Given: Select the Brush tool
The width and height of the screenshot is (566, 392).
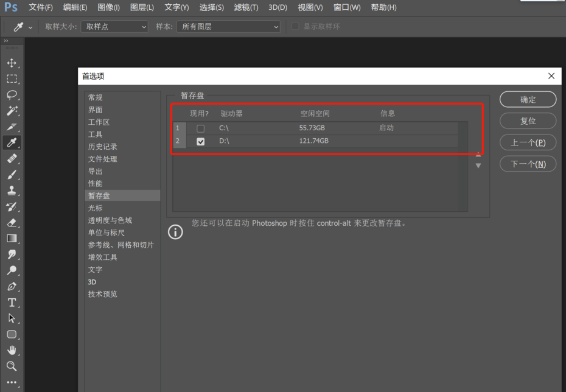Looking at the screenshot, I should pos(12,175).
